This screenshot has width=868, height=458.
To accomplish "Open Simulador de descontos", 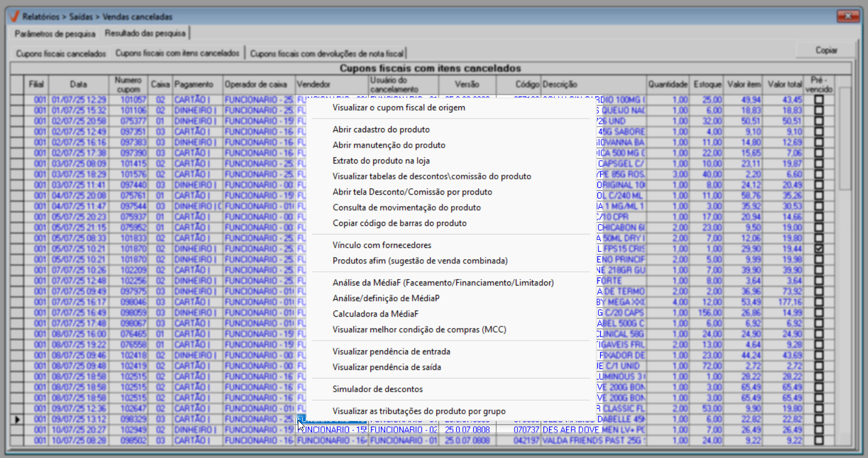I will click(x=377, y=389).
